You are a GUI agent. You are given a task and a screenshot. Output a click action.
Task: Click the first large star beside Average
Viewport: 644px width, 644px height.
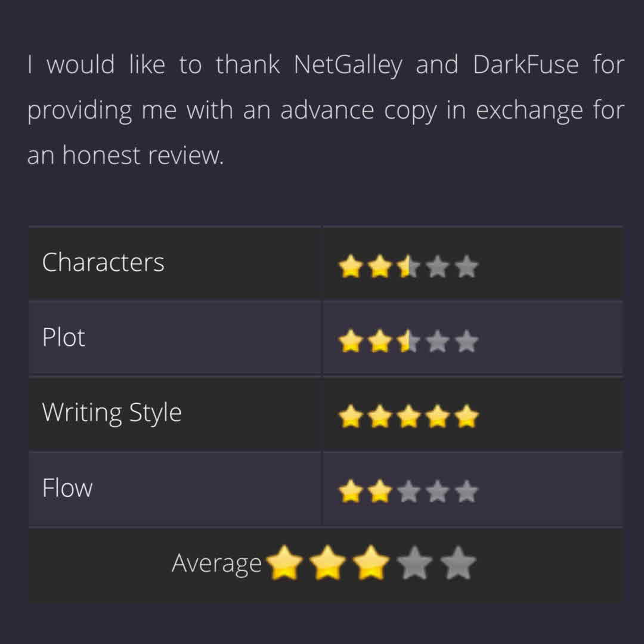coord(284,563)
